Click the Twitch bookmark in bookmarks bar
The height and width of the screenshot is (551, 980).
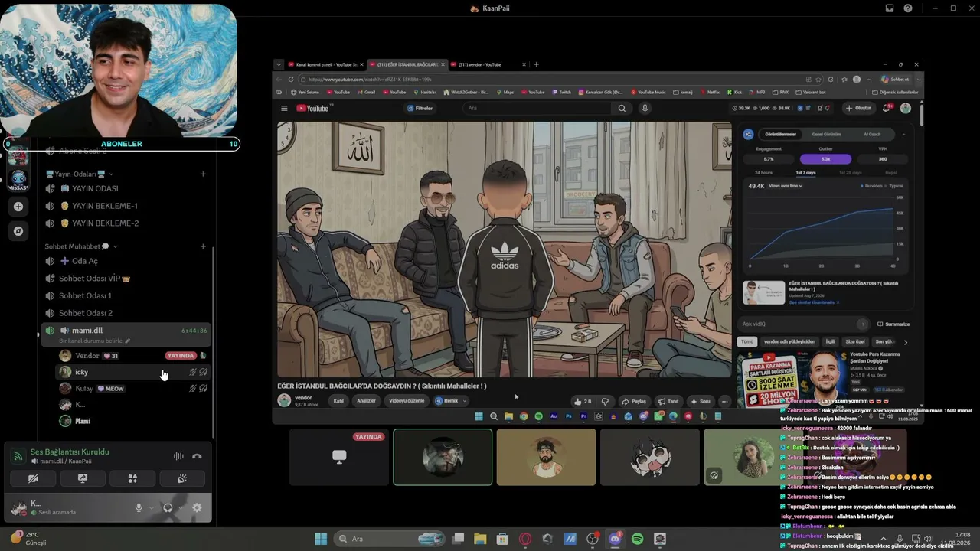click(x=561, y=93)
